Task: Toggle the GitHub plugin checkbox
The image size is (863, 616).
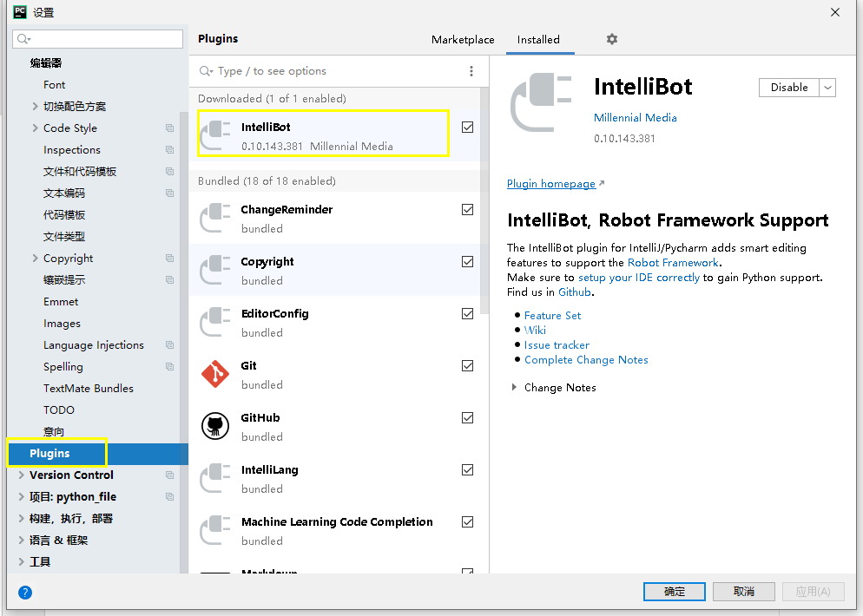Action: pos(467,418)
